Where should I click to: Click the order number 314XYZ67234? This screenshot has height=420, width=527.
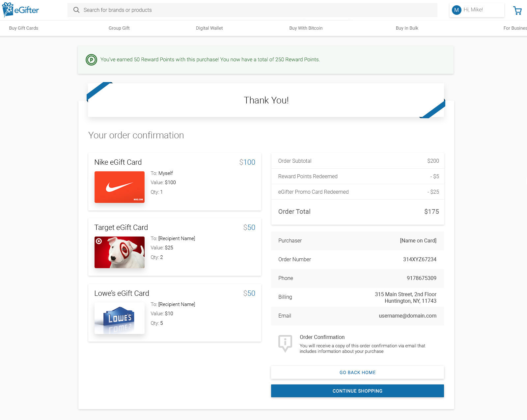pyautogui.click(x=420, y=259)
